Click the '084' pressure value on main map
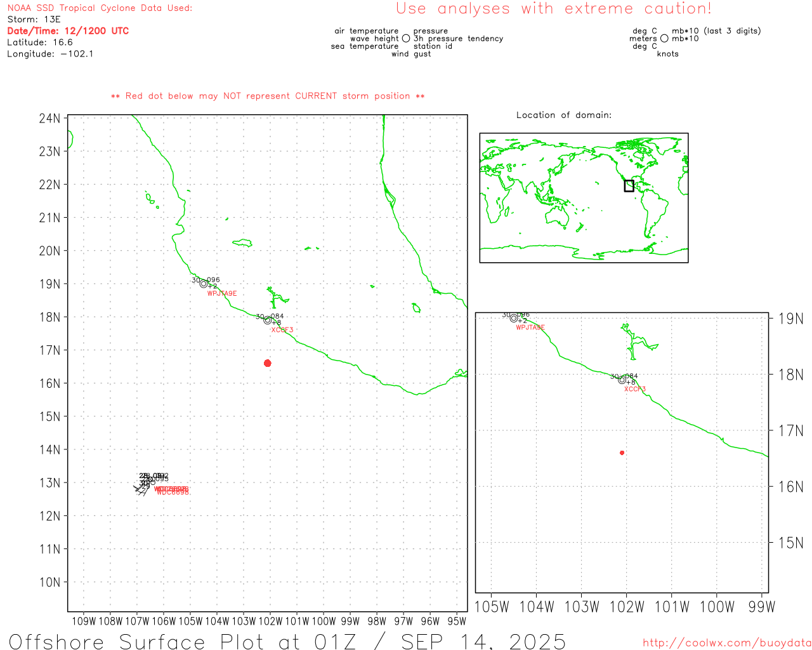Viewport: 812px width, 650px height. click(x=278, y=316)
